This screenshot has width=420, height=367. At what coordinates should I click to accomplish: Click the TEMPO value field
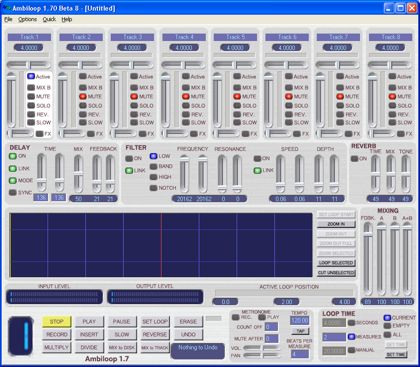[x=300, y=321]
